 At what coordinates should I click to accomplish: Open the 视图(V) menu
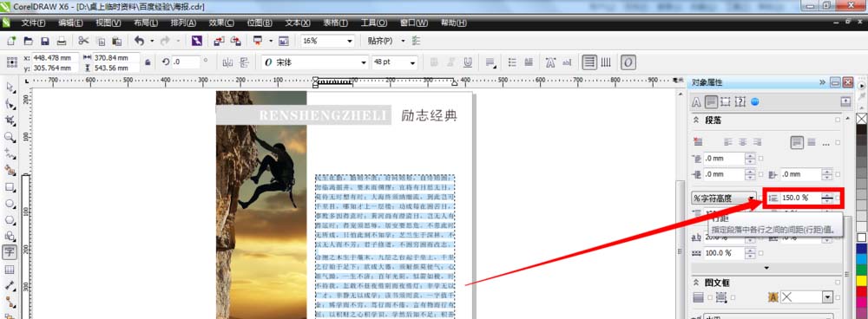click(108, 23)
